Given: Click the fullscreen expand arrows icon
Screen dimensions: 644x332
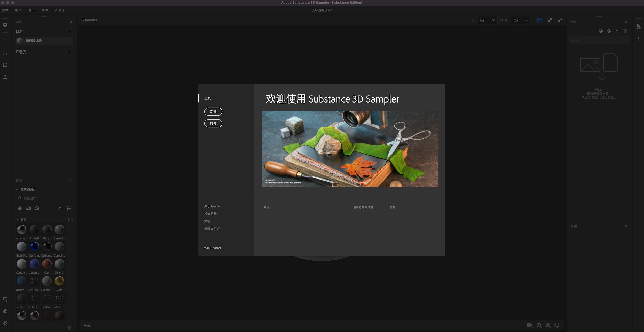Looking at the screenshot, I should [560, 20].
